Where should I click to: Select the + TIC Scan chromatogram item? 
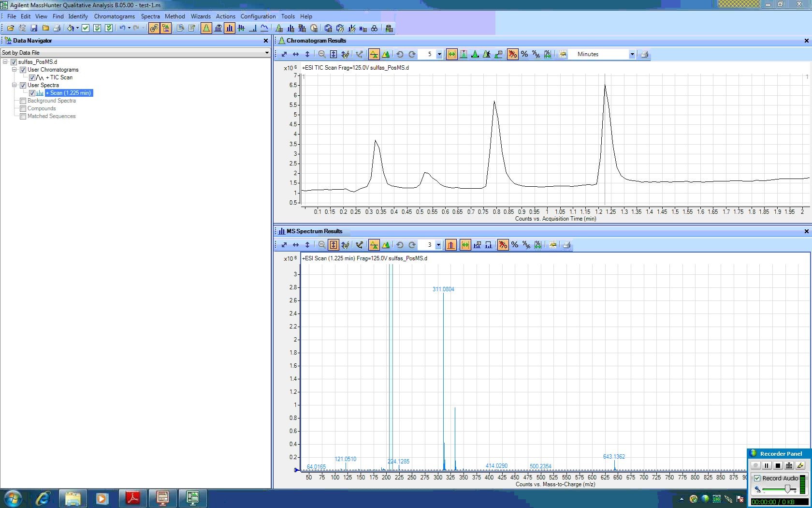point(59,77)
